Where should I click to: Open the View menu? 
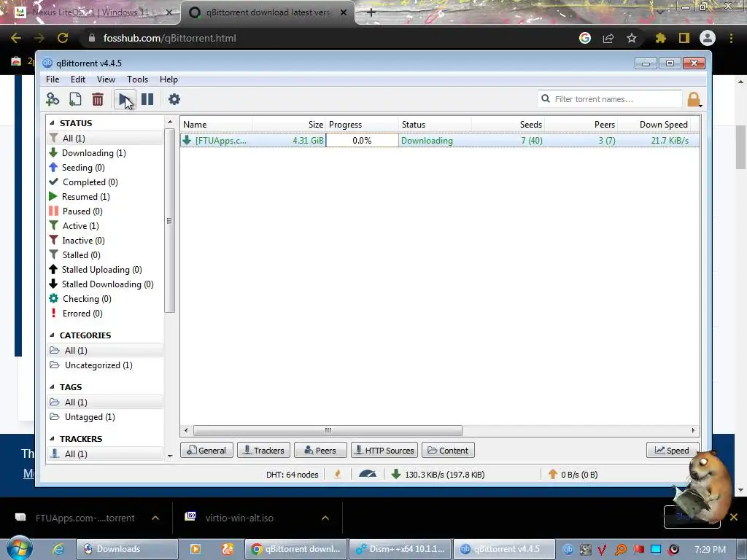(106, 79)
